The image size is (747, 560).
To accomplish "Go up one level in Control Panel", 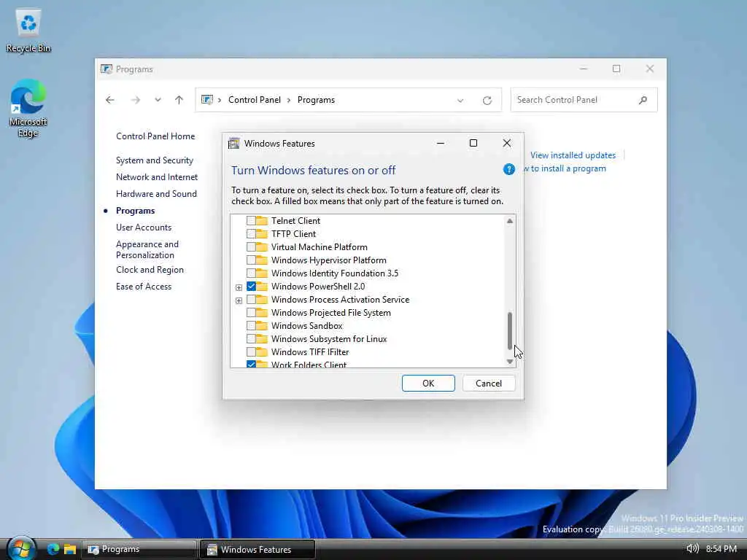I will pyautogui.click(x=179, y=100).
